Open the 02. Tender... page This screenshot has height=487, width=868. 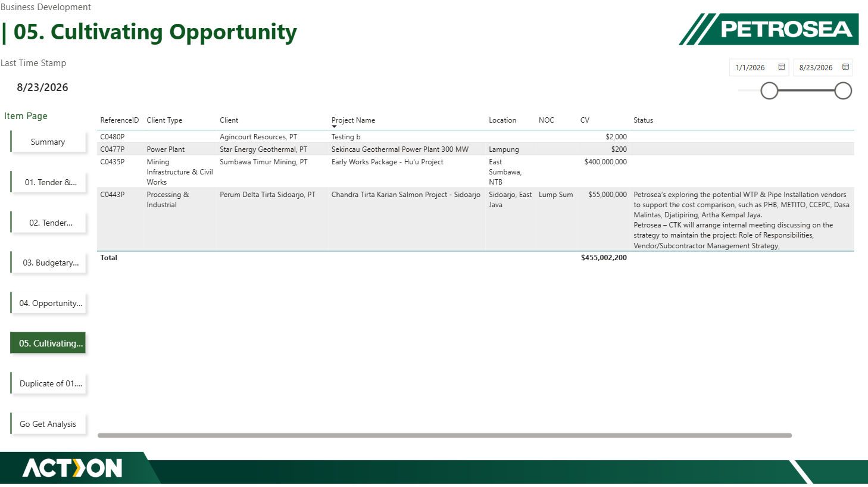[48, 223]
